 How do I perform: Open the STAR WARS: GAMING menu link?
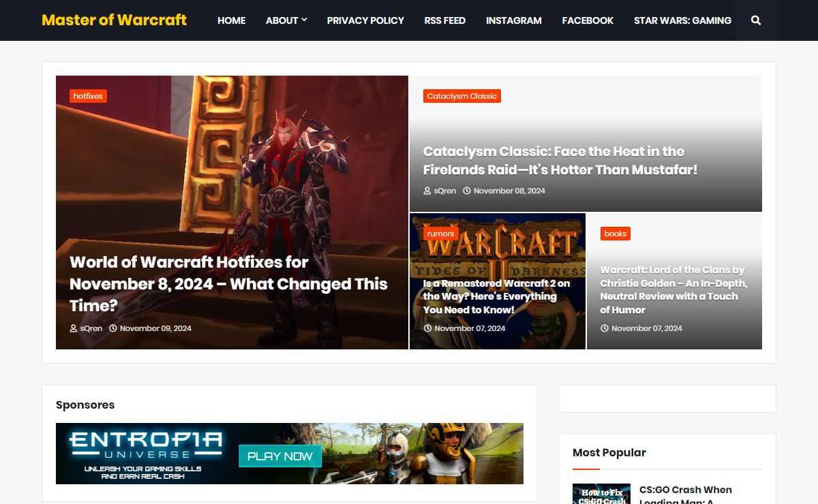[682, 20]
